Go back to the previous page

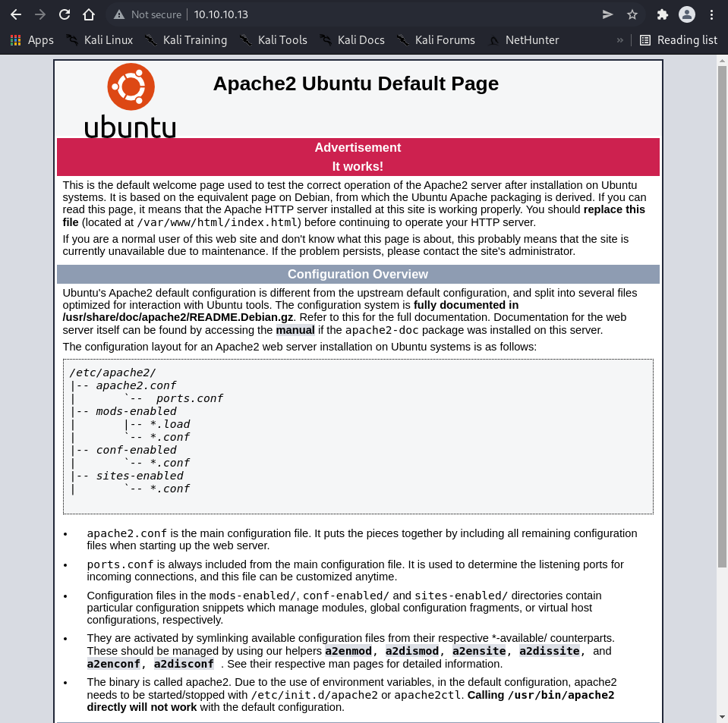(x=16, y=14)
